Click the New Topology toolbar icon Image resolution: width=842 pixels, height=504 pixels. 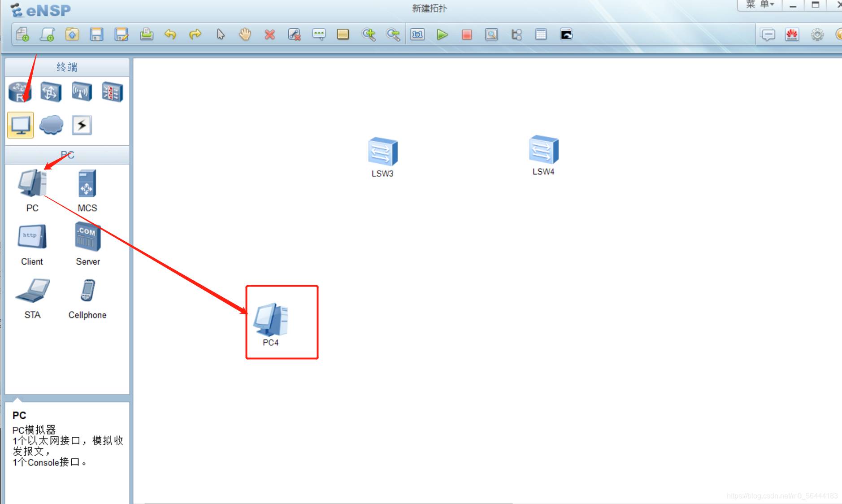(x=22, y=35)
